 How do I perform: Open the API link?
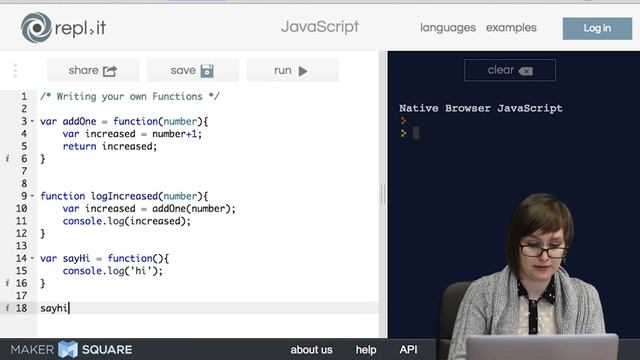coord(408,350)
